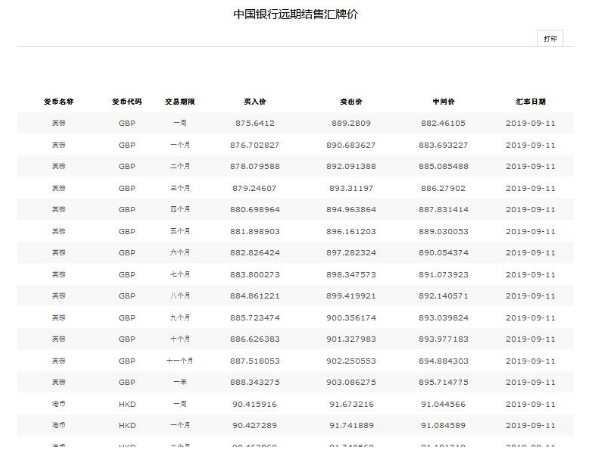This screenshot has width=614, height=461.
Task: Click the 买入价 column header
Action: pos(255,101)
